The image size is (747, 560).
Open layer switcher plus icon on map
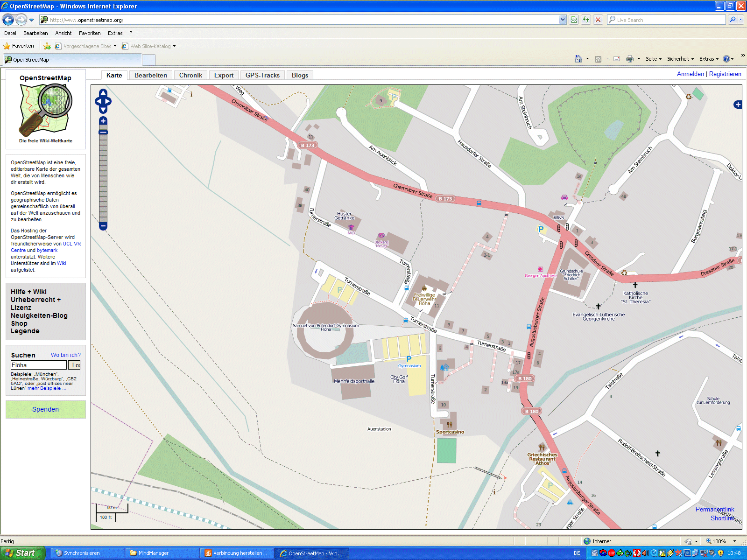tap(738, 105)
